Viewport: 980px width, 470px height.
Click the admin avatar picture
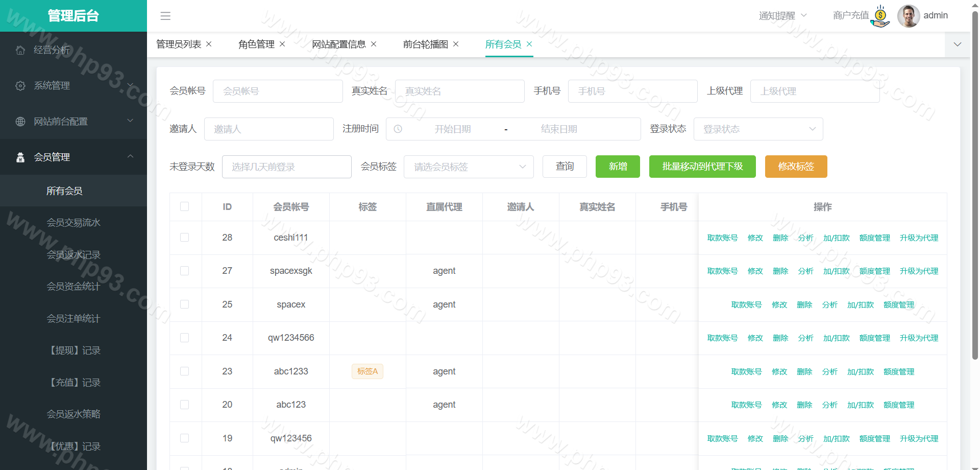click(x=908, y=16)
